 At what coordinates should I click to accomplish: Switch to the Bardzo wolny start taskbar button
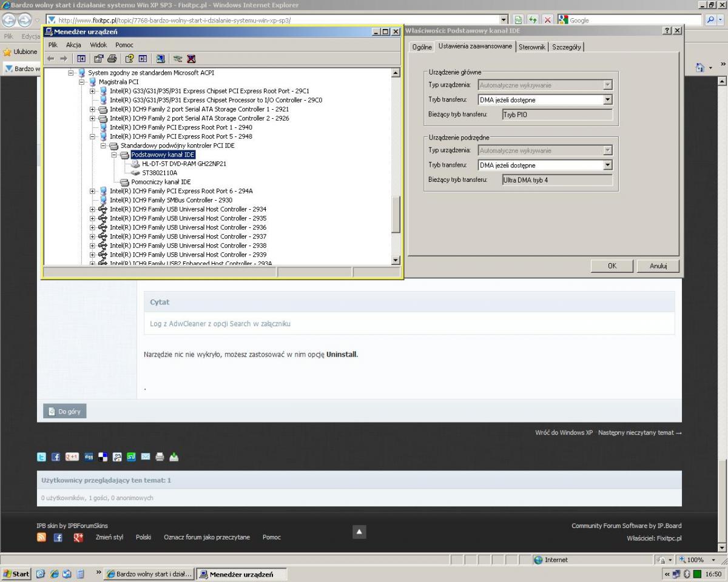coord(150,574)
